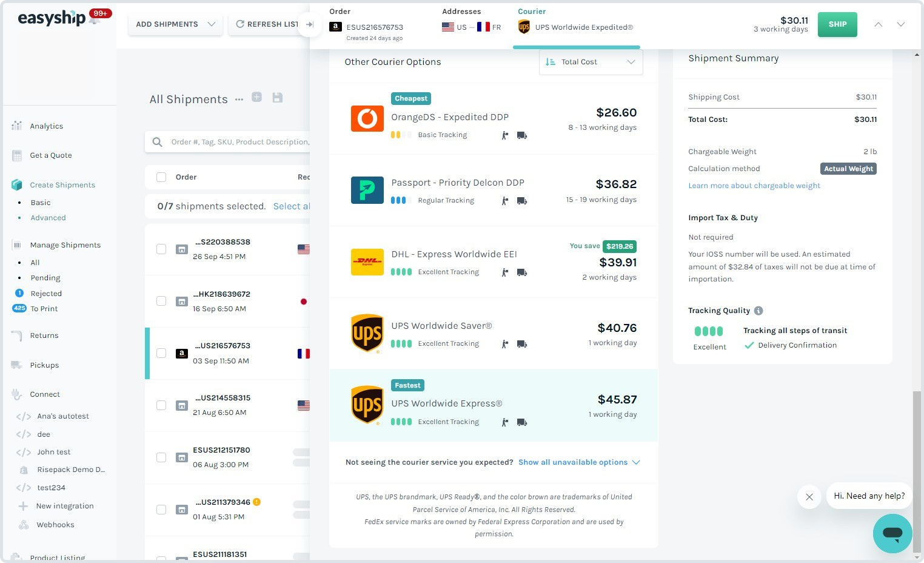Open All under Manage Shipments
Image resolution: width=924 pixels, height=563 pixels.
(35, 263)
